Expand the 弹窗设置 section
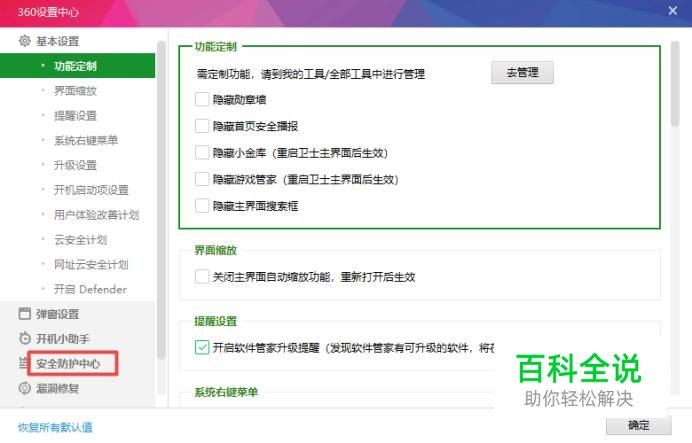Screen dimensions: 692x443 pyautogui.click(x=57, y=314)
